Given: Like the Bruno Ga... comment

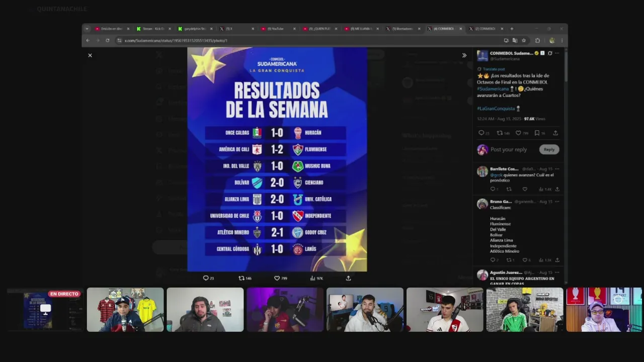Looking at the screenshot, I should point(525,260).
